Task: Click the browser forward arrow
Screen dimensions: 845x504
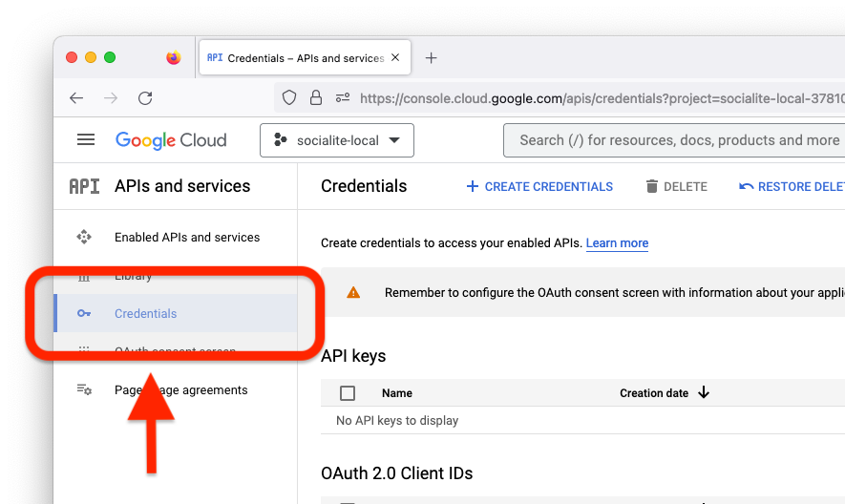Action: (111, 98)
